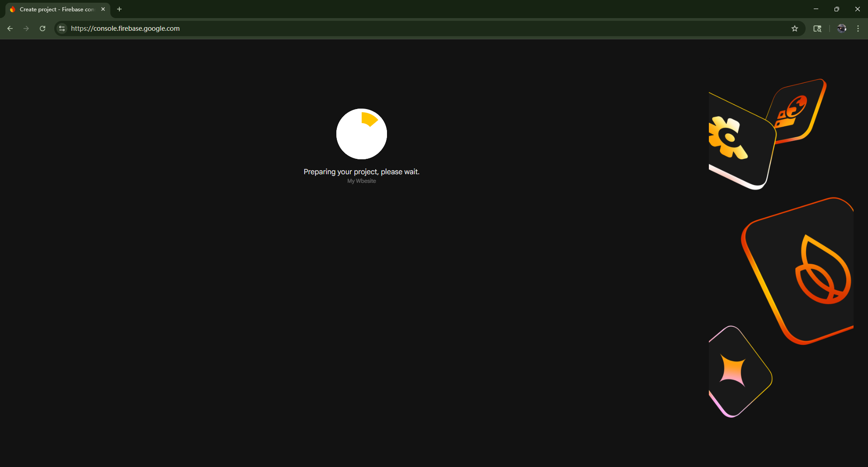
Task: Close the Create project Firebase tab
Action: coord(103,9)
